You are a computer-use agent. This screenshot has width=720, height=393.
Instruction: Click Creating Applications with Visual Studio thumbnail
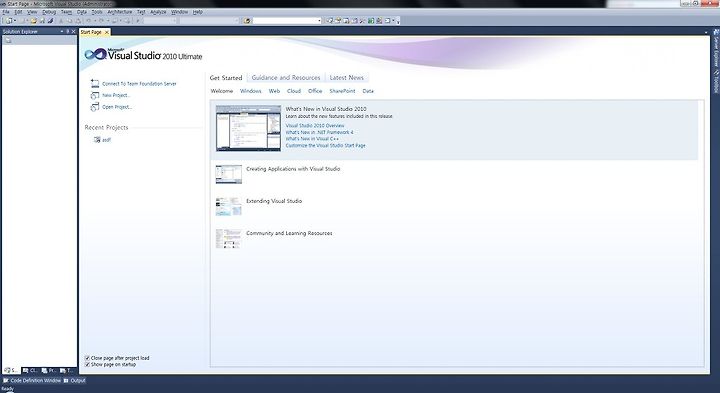tap(229, 174)
